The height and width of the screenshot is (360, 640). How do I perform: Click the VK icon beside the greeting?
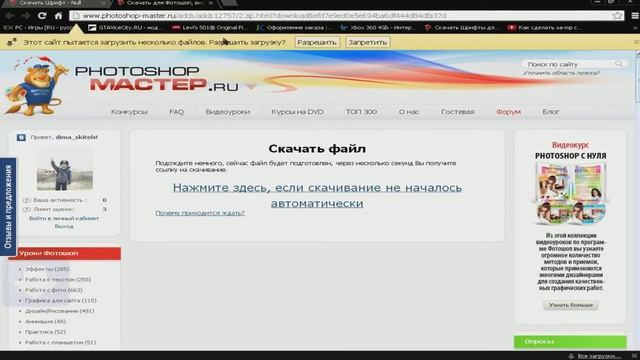point(21,138)
